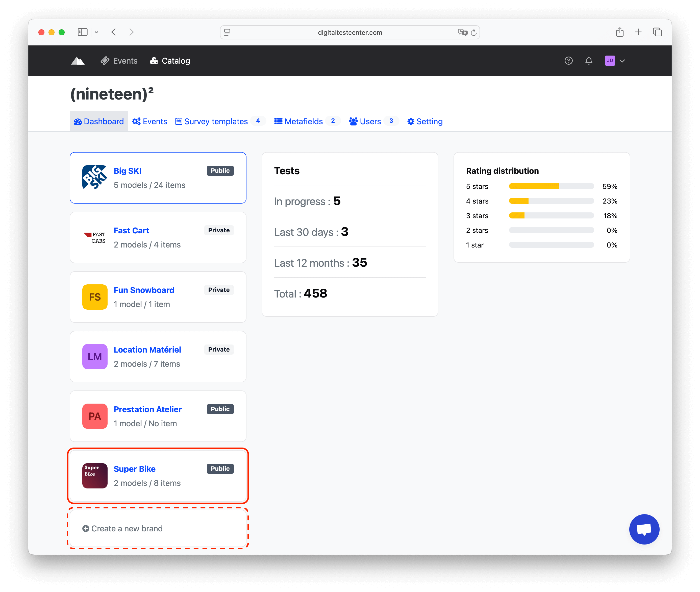The width and height of the screenshot is (700, 592).
Task: Click the Big SKI brand logo
Action: [95, 177]
